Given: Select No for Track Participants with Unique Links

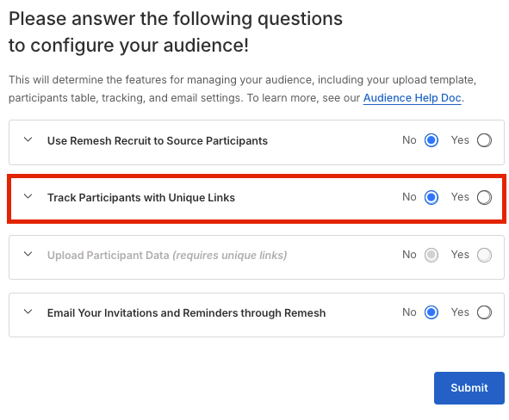Looking at the screenshot, I should click(431, 197).
